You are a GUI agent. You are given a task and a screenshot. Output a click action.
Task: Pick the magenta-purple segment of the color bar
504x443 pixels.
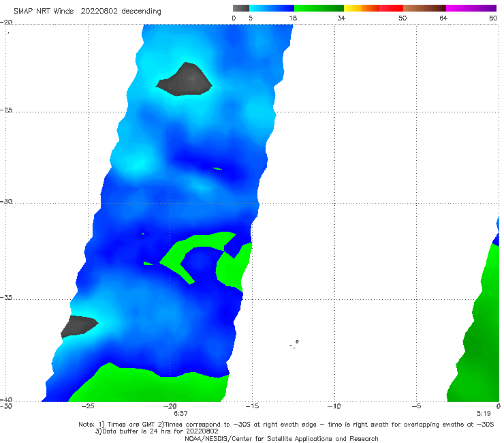point(471,8)
